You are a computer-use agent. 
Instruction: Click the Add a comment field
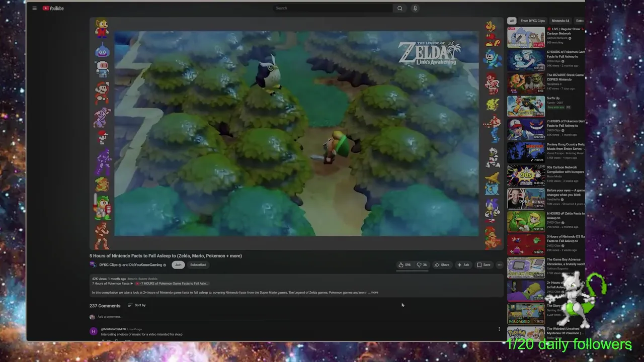pyautogui.click(x=297, y=317)
